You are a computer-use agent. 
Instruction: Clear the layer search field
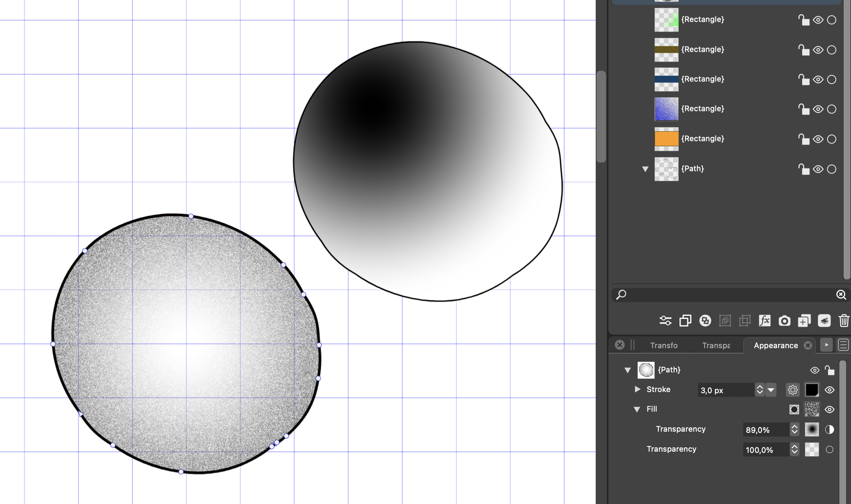(841, 295)
